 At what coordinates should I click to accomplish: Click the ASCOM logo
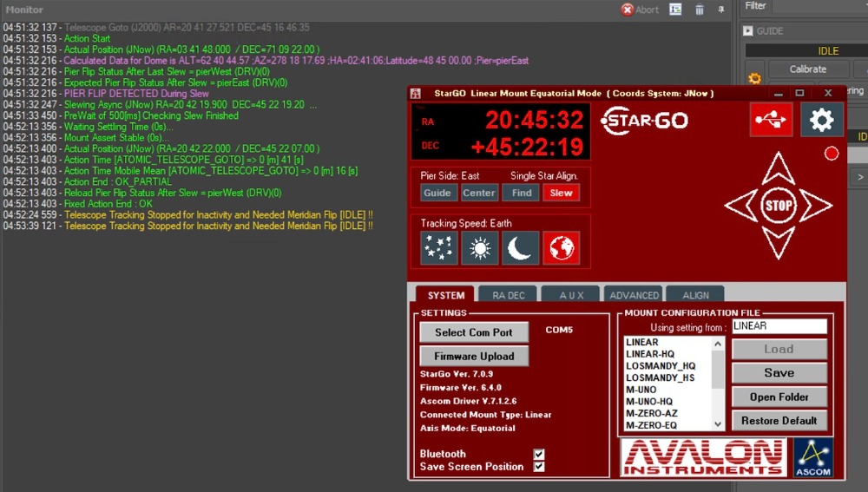pyautogui.click(x=813, y=457)
